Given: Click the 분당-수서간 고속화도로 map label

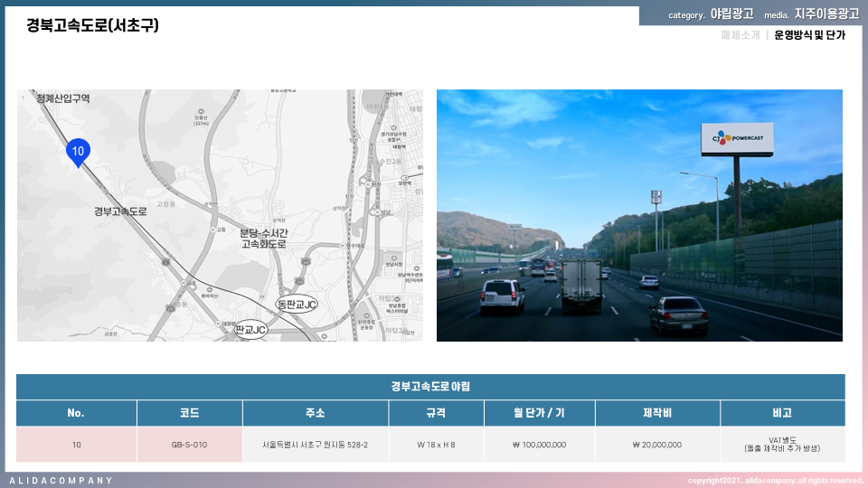Looking at the screenshot, I should pyautogui.click(x=263, y=239).
